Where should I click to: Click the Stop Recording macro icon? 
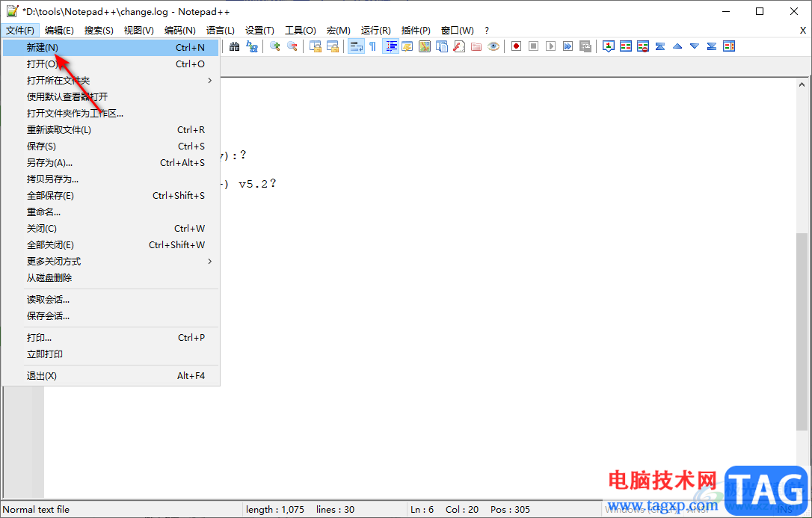533,46
